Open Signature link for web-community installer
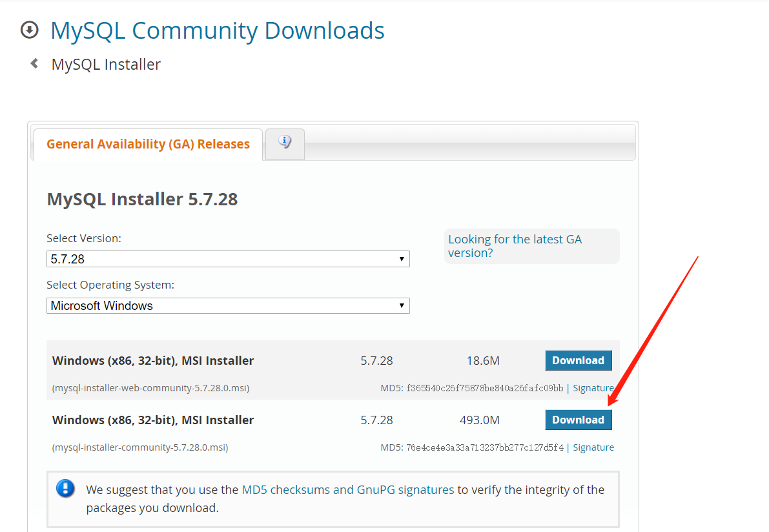The width and height of the screenshot is (769, 532). [x=593, y=388]
